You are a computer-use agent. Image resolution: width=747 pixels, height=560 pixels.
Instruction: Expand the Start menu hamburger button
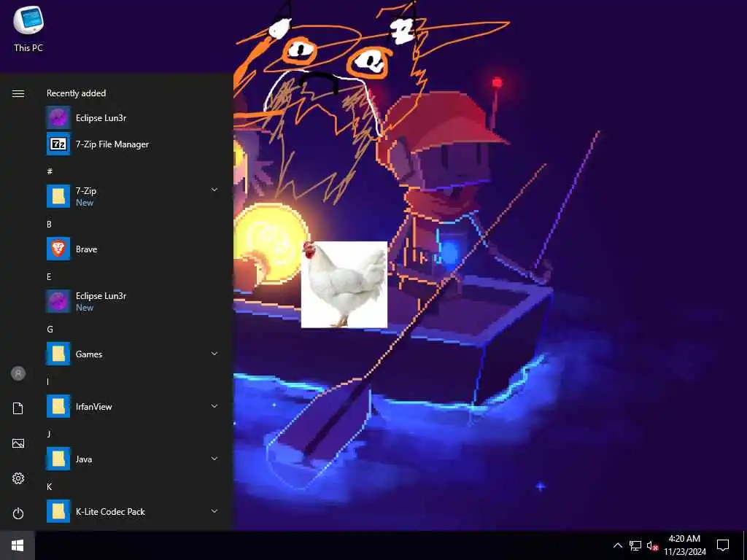18,93
